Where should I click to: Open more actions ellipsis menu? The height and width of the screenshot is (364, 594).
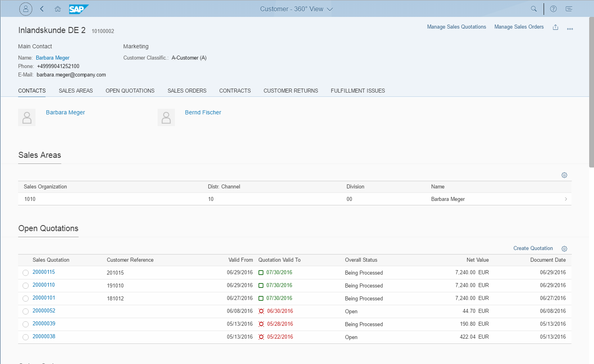(570, 29)
